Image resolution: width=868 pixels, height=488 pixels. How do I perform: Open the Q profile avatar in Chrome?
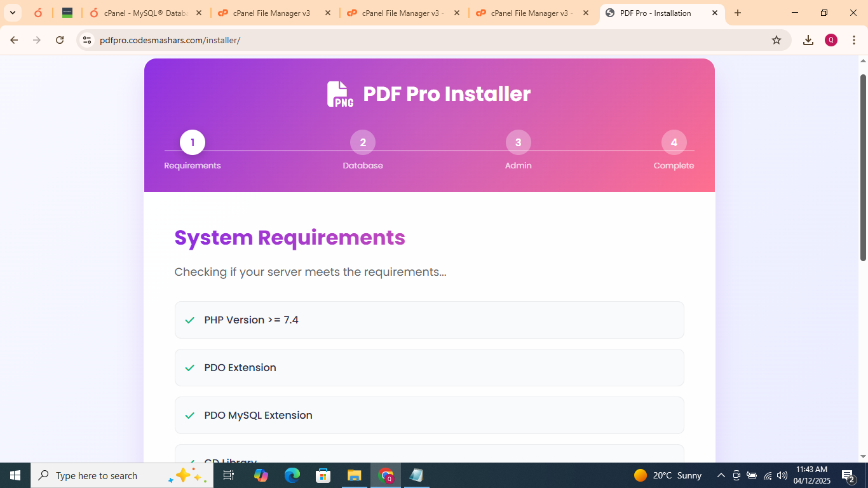coord(831,39)
